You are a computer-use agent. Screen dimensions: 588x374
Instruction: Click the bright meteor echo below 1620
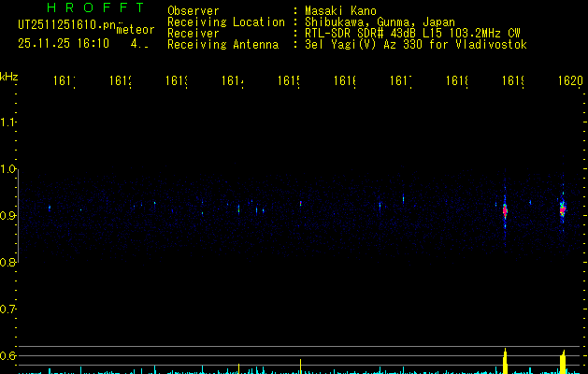click(x=563, y=208)
